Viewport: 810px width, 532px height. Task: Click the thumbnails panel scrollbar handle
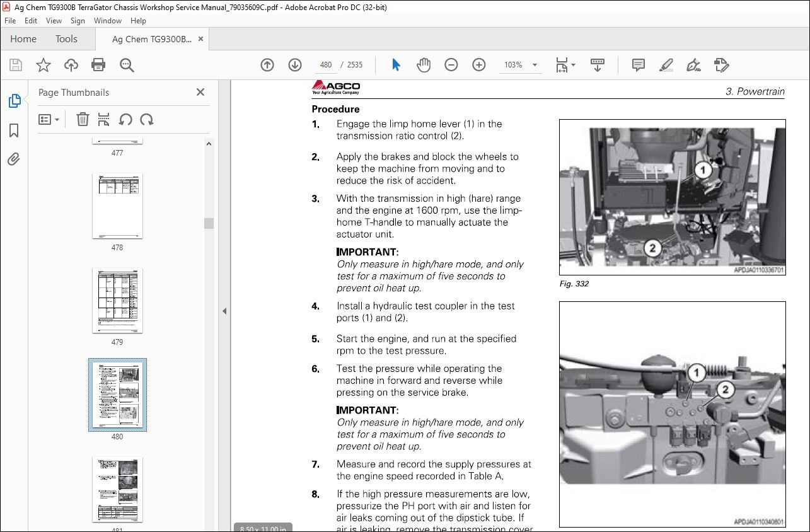pyautogui.click(x=209, y=223)
